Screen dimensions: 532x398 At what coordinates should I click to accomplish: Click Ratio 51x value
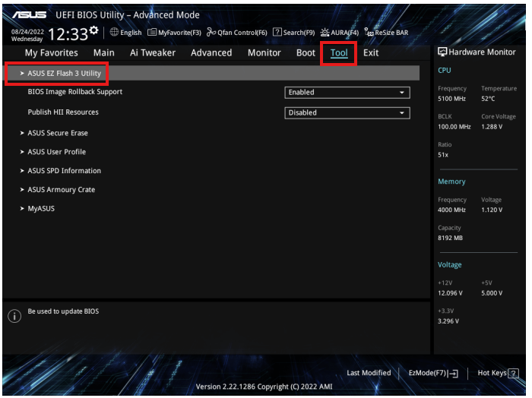[x=443, y=155]
